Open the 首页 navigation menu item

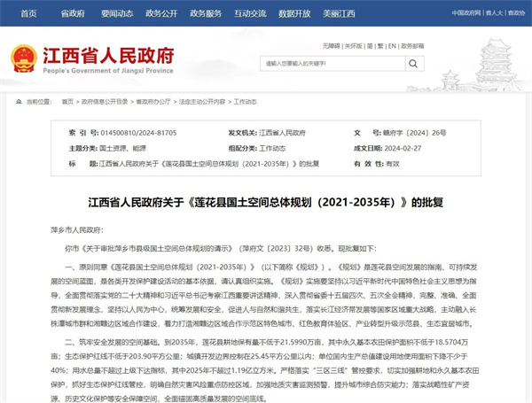[28, 13]
